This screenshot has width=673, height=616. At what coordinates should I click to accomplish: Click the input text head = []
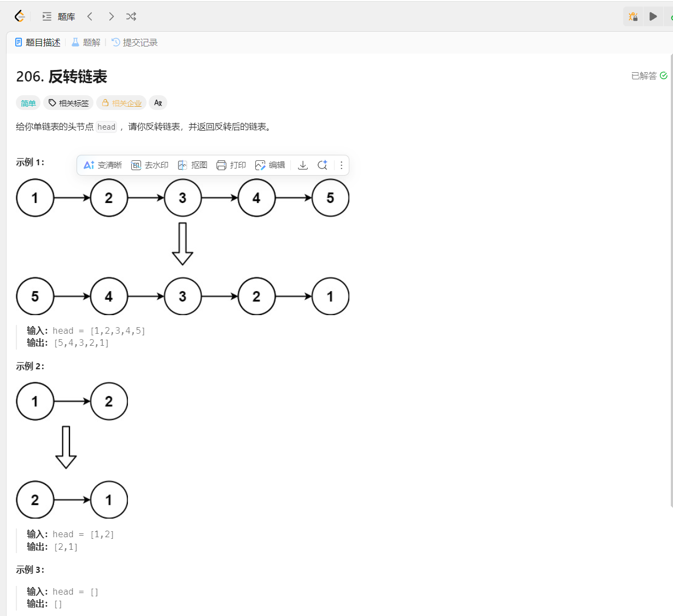click(75, 592)
